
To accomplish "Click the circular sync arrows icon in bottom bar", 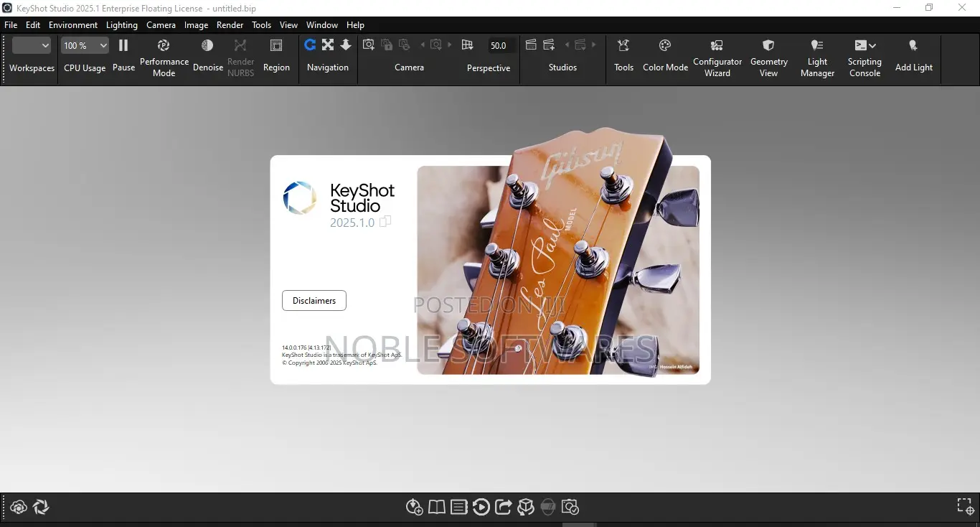I will 41,508.
